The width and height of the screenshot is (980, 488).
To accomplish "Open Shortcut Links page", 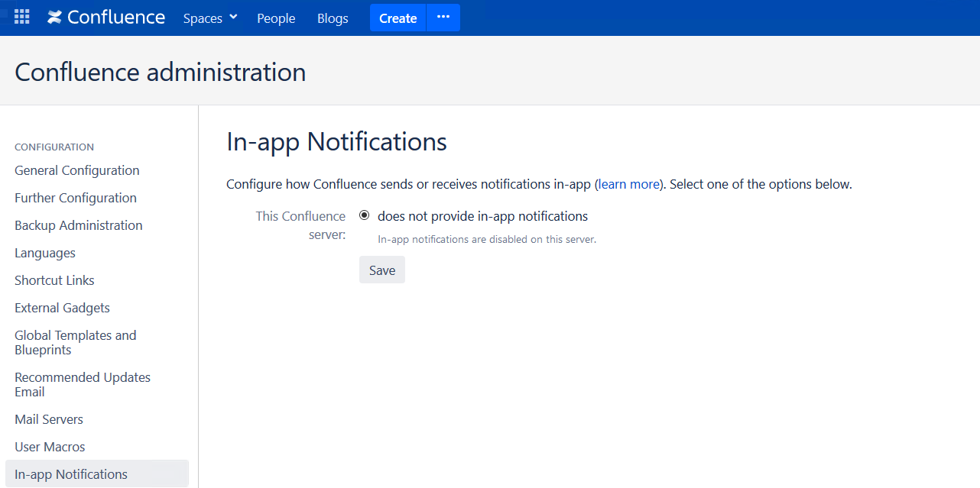I will pyautogui.click(x=54, y=280).
